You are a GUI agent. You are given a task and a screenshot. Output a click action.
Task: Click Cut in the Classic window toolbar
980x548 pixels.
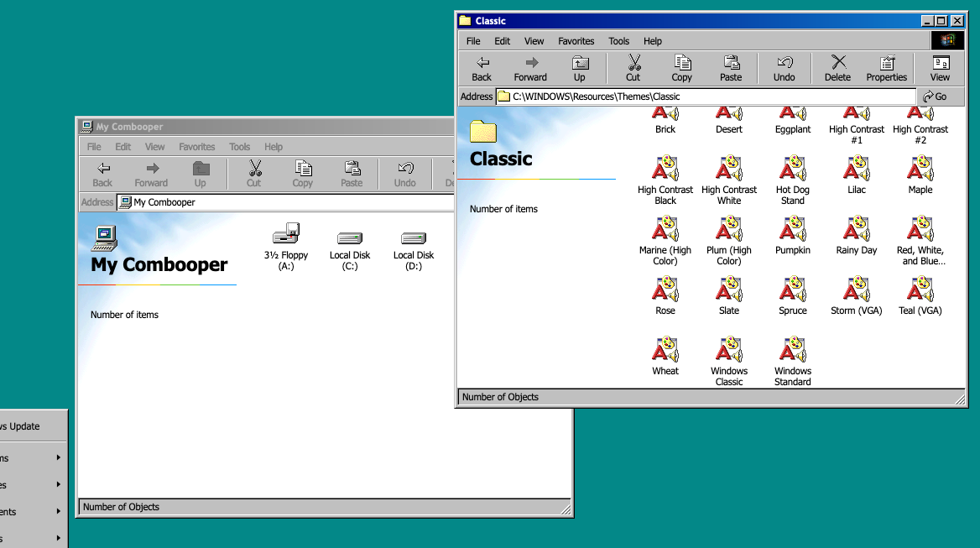(633, 68)
